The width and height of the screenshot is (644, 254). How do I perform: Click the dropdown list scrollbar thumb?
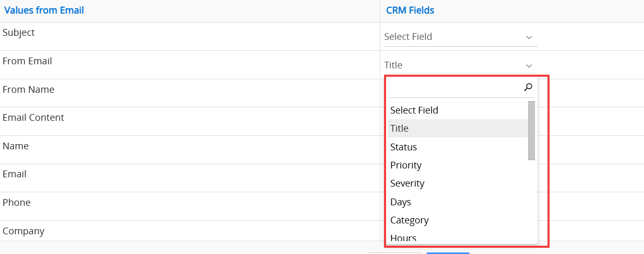[x=531, y=131]
